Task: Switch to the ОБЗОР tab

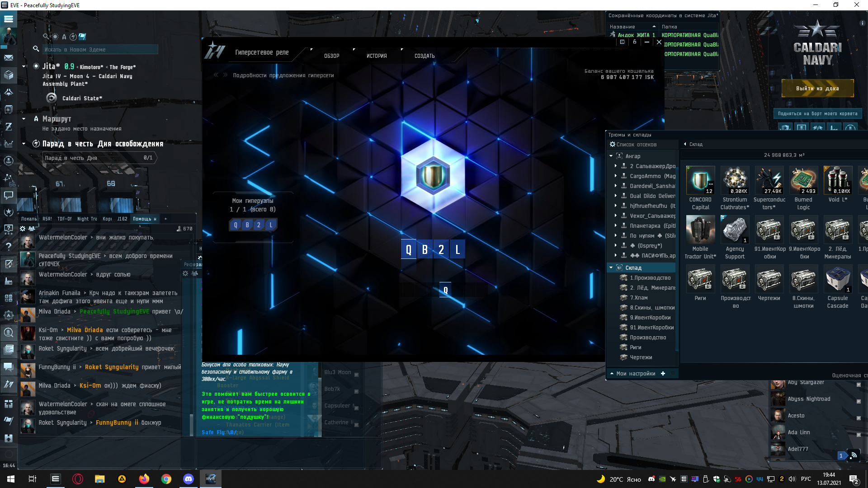Action: pyautogui.click(x=331, y=56)
